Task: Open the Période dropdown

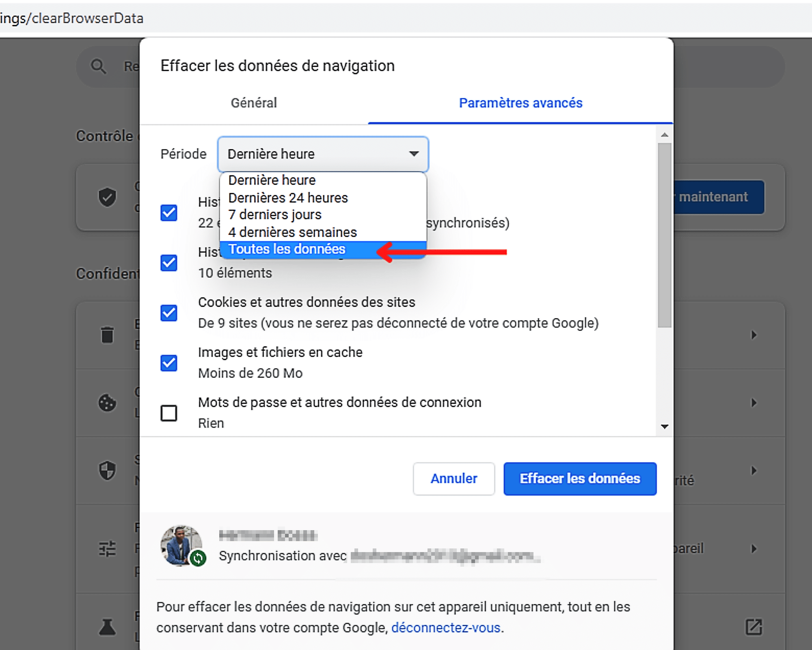Action: click(323, 154)
